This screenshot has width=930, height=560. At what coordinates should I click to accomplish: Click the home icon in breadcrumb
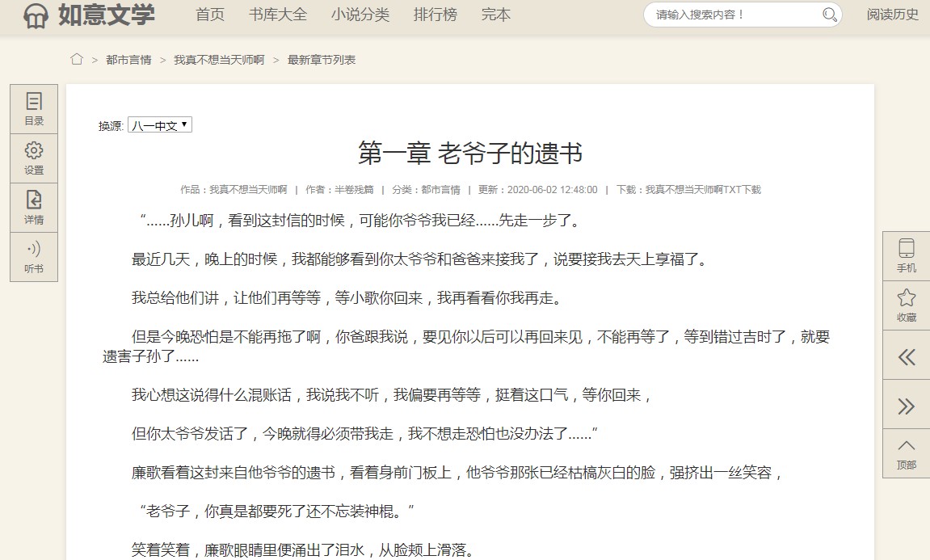pyautogui.click(x=77, y=59)
